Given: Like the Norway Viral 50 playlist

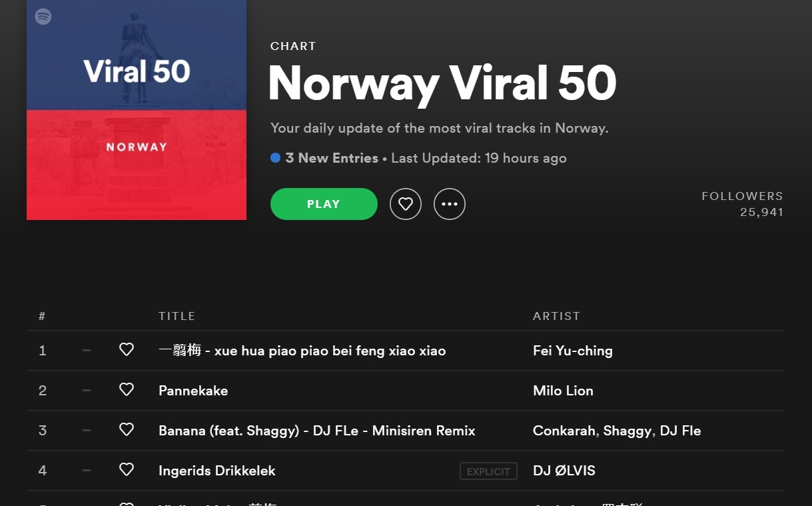Looking at the screenshot, I should tap(406, 204).
